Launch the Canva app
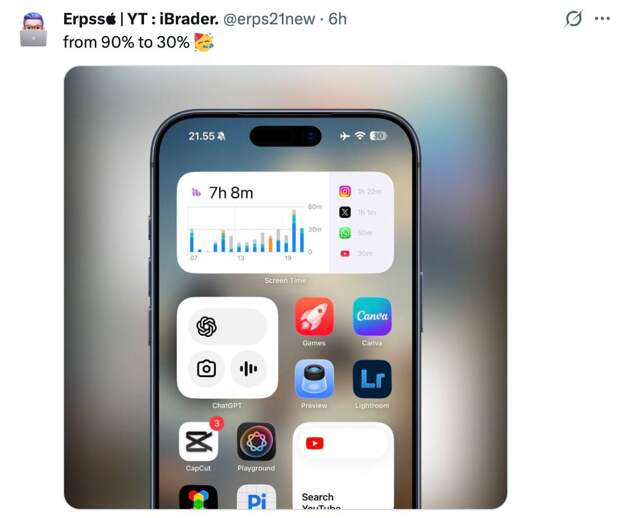620x518 pixels. [x=372, y=317]
